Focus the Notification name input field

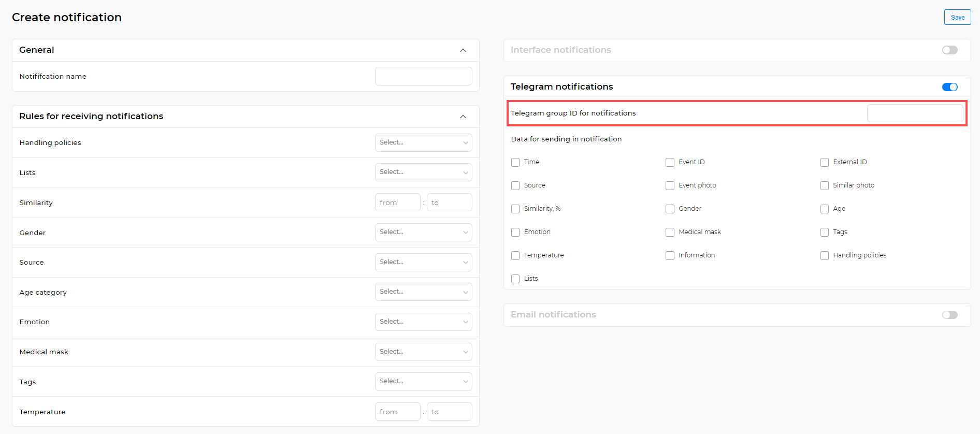click(x=423, y=76)
